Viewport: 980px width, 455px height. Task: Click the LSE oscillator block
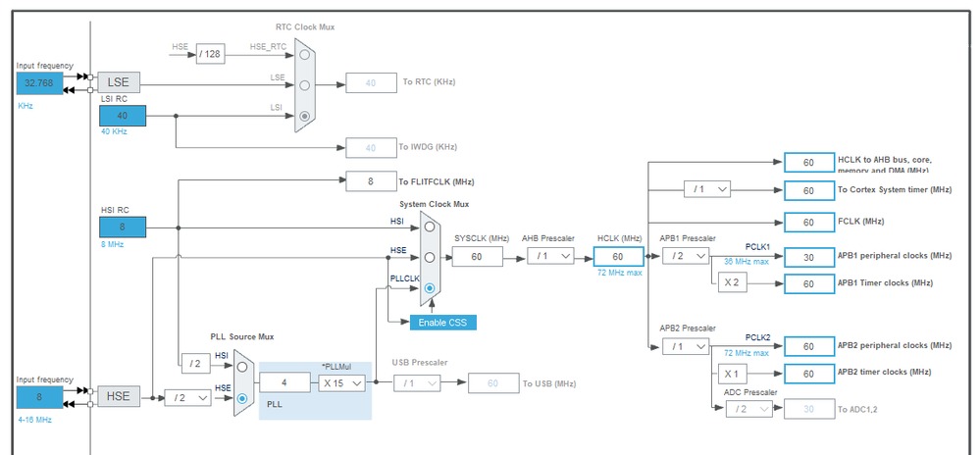click(119, 82)
